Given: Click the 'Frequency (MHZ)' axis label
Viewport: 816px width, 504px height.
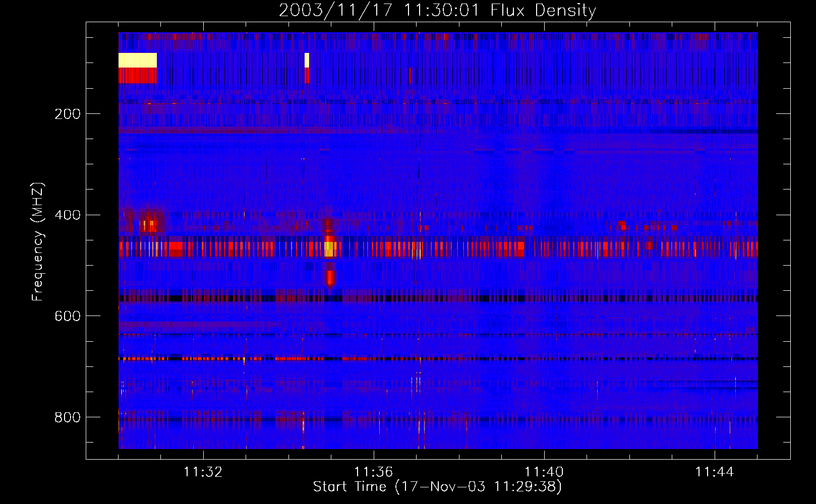Looking at the screenshot, I should (x=37, y=242).
